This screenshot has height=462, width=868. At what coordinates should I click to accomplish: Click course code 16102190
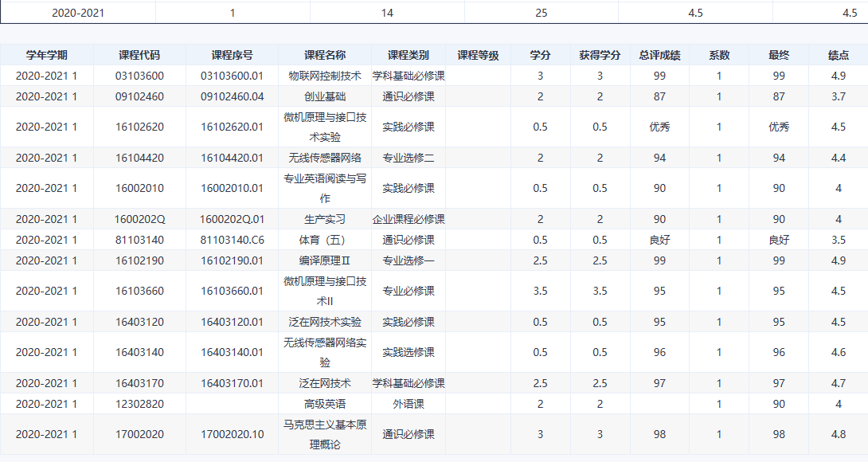pyautogui.click(x=139, y=260)
